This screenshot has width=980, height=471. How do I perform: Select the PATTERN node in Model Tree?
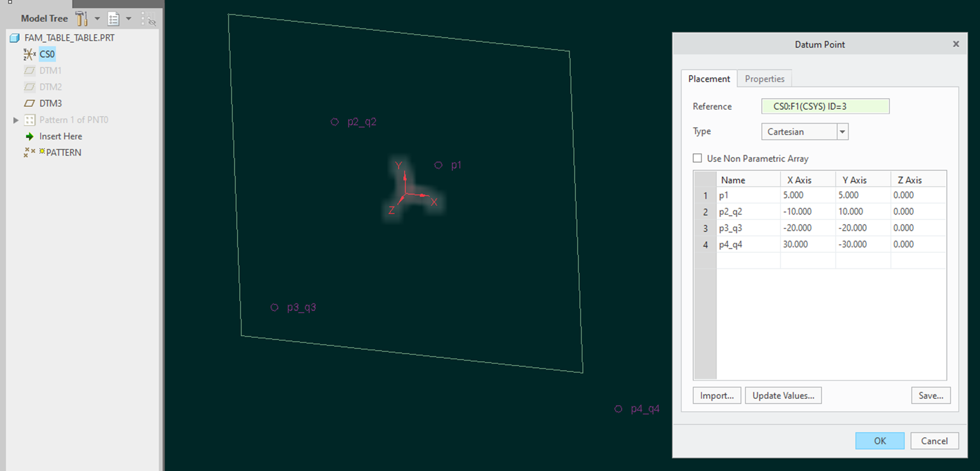point(63,152)
